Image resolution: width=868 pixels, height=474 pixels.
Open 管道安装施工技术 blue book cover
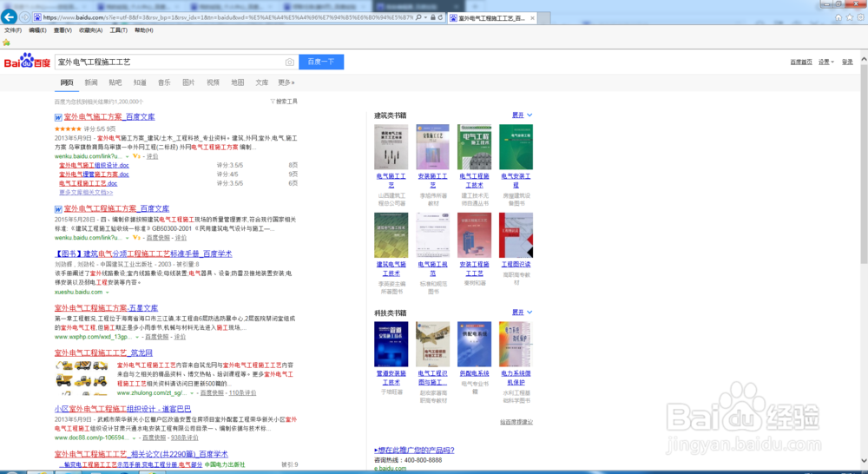[391, 344]
